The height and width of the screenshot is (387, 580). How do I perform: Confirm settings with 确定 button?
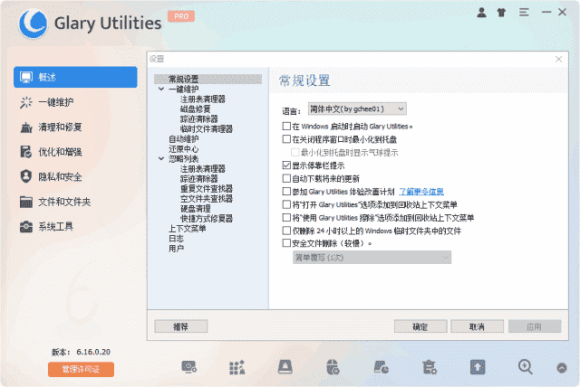click(x=421, y=327)
